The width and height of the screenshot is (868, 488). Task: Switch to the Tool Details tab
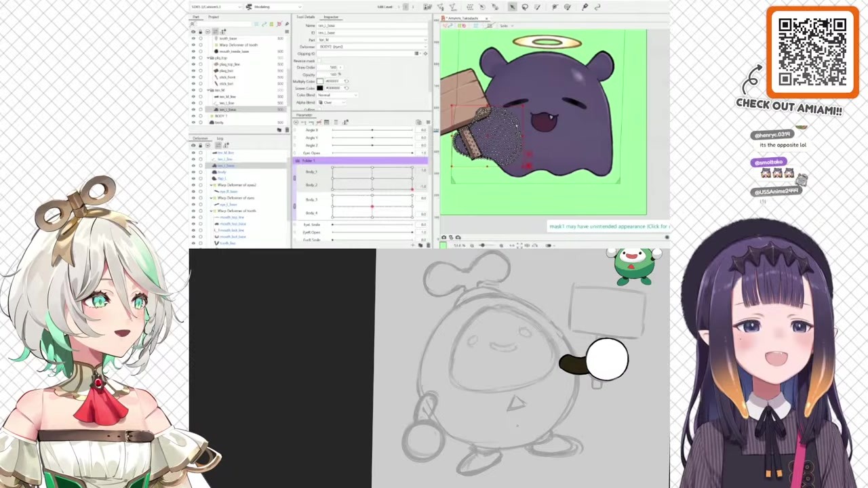pyautogui.click(x=305, y=17)
